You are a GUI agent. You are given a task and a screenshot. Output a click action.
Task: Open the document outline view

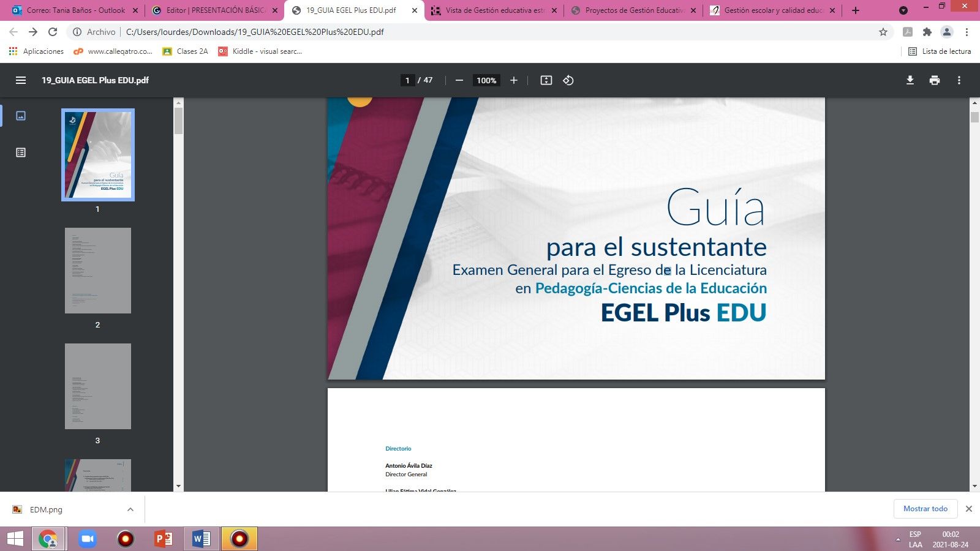pos(20,152)
